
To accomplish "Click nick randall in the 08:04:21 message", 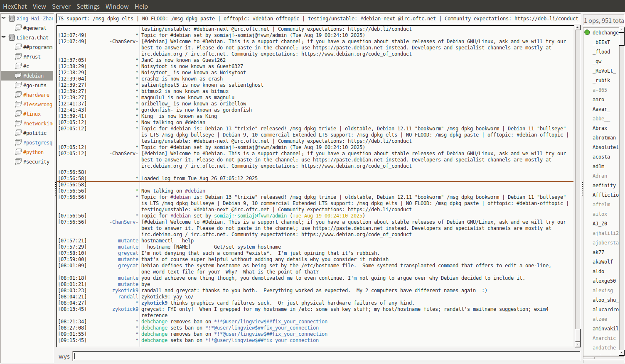I will pyautogui.click(x=128, y=296).
